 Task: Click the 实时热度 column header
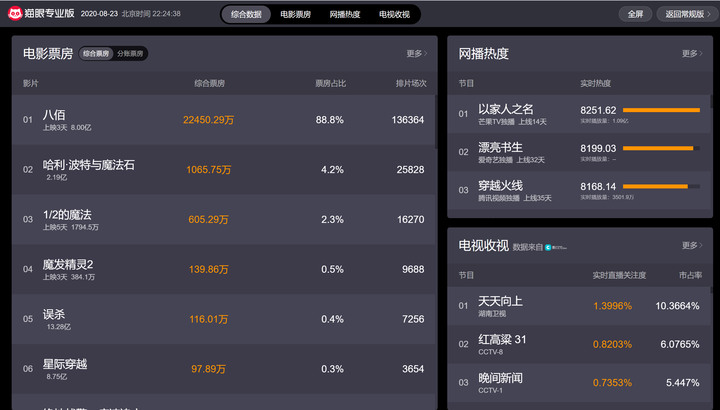click(596, 84)
